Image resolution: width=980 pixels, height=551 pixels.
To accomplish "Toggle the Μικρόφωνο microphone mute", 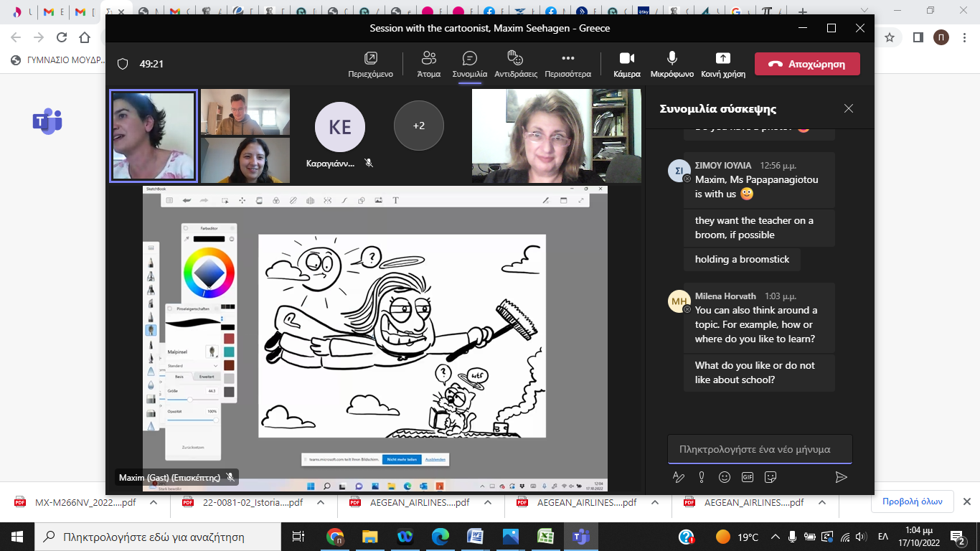I will tap(672, 64).
